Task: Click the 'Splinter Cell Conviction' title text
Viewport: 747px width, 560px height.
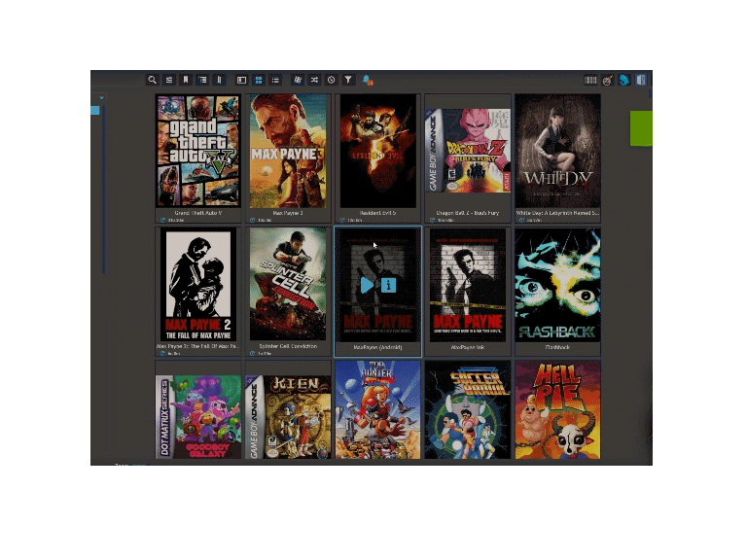Action: [288, 346]
